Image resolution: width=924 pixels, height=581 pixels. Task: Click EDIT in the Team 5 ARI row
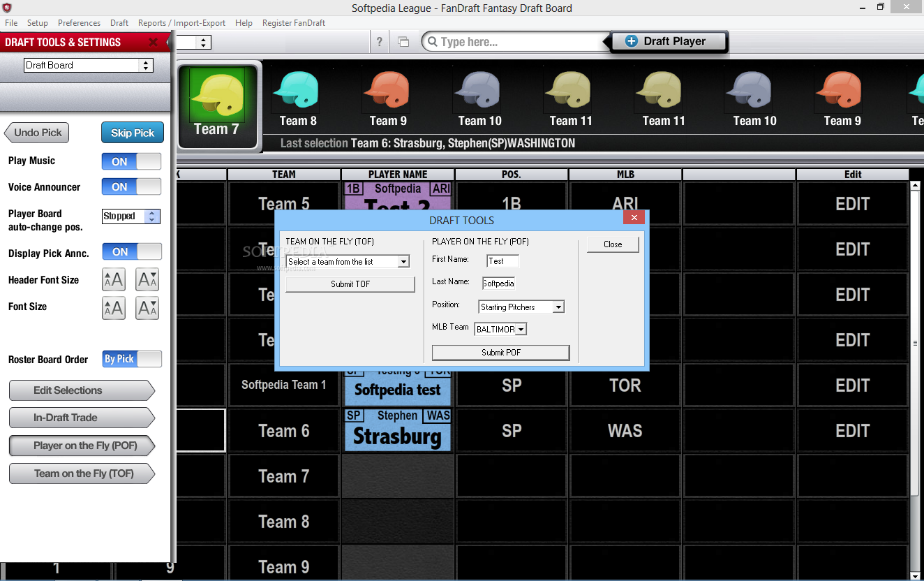(853, 204)
